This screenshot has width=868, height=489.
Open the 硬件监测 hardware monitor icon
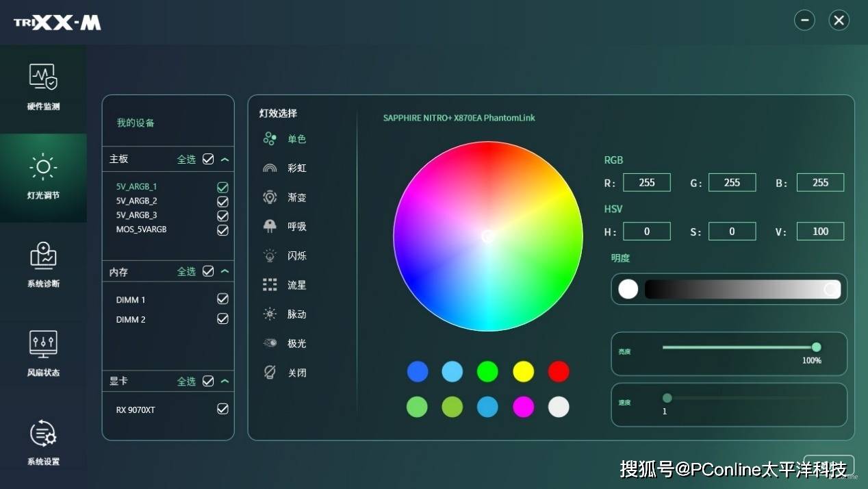(x=43, y=77)
